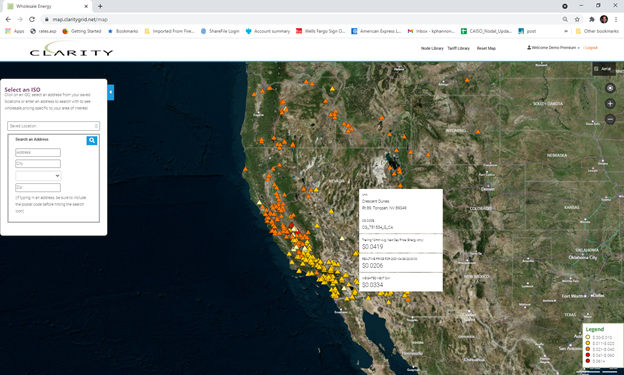Zoom out with the minus button
Viewport: 624px width, 375px height.
point(610,119)
